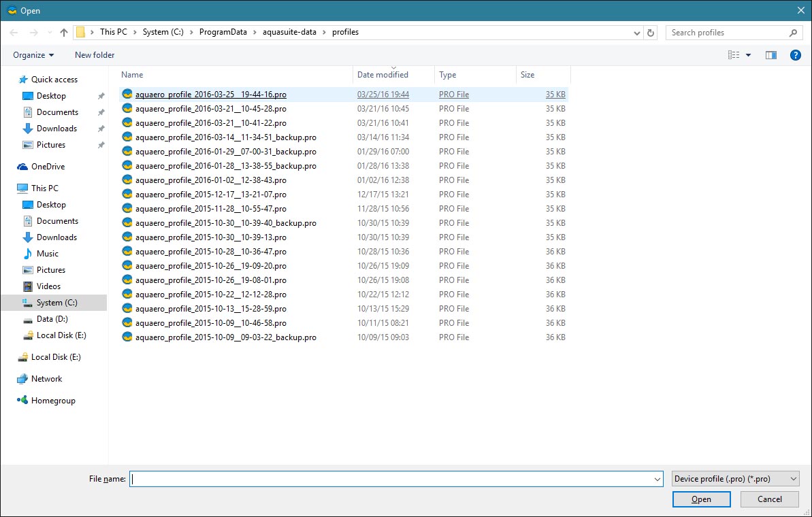
Task: Click the Up one level arrow icon
Action: click(64, 33)
